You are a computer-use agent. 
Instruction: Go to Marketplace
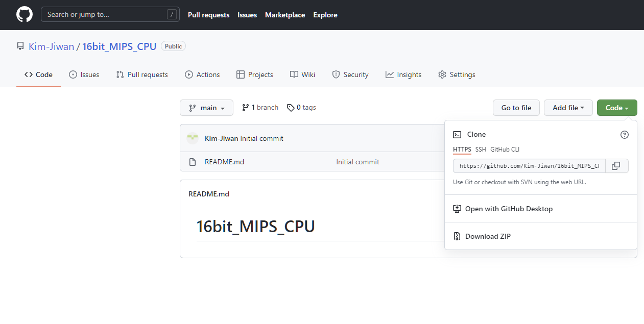pos(285,15)
